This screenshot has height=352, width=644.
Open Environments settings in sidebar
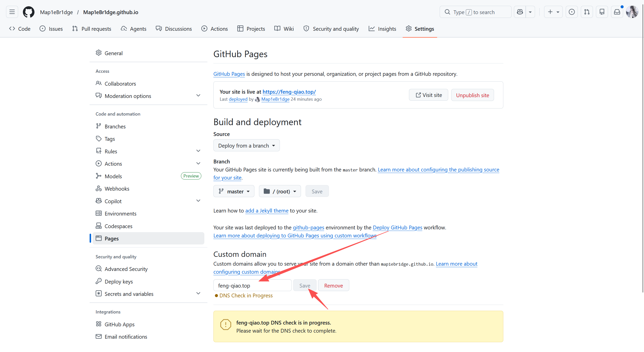click(148, 213)
